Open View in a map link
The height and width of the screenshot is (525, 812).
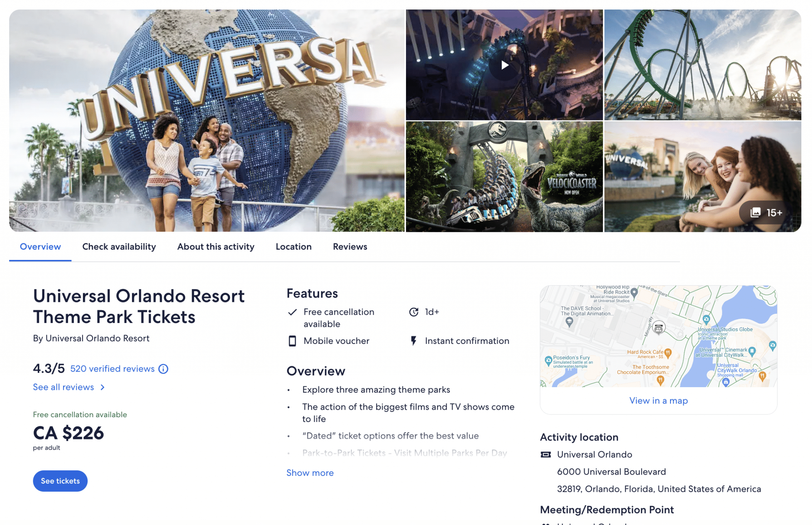pos(658,401)
